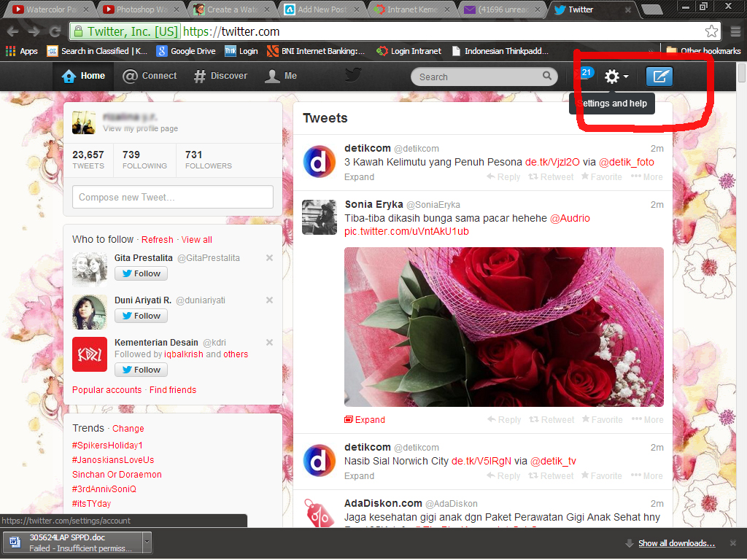Open the Apps bookmark shortcut
Screen dimensions: 747x560
[21, 51]
